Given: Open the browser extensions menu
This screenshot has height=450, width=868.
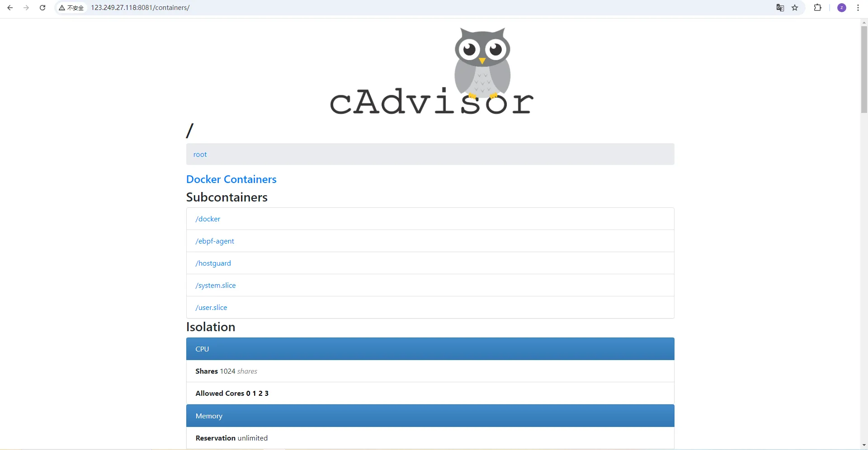Looking at the screenshot, I should tap(817, 8).
